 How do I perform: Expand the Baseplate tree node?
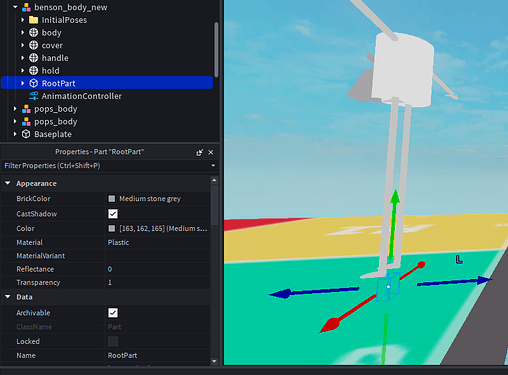click(15, 134)
